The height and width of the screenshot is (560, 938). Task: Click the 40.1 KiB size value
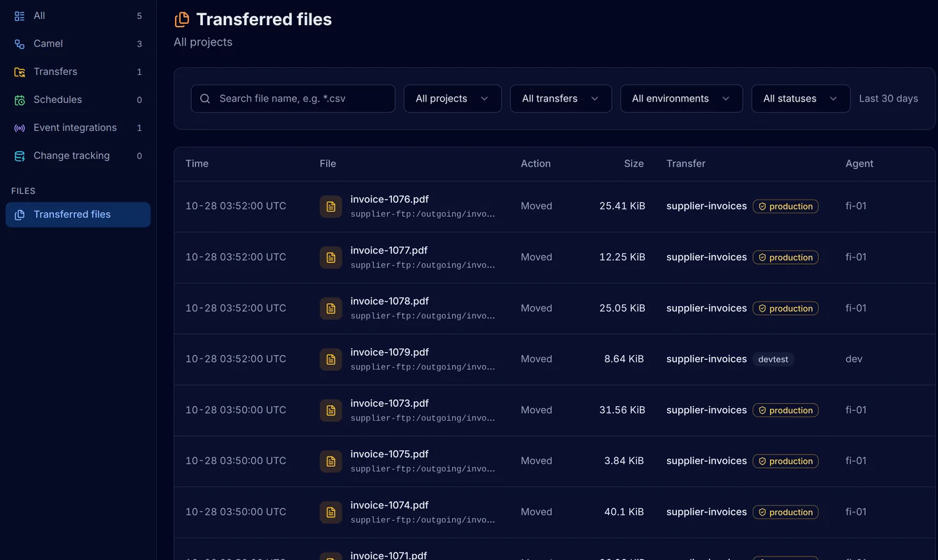[624, 512]
